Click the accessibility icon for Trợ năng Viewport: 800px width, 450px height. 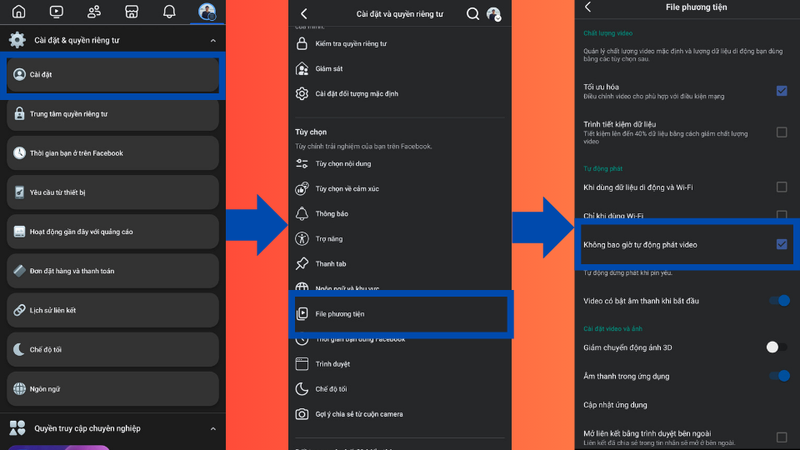pos(302,238)
